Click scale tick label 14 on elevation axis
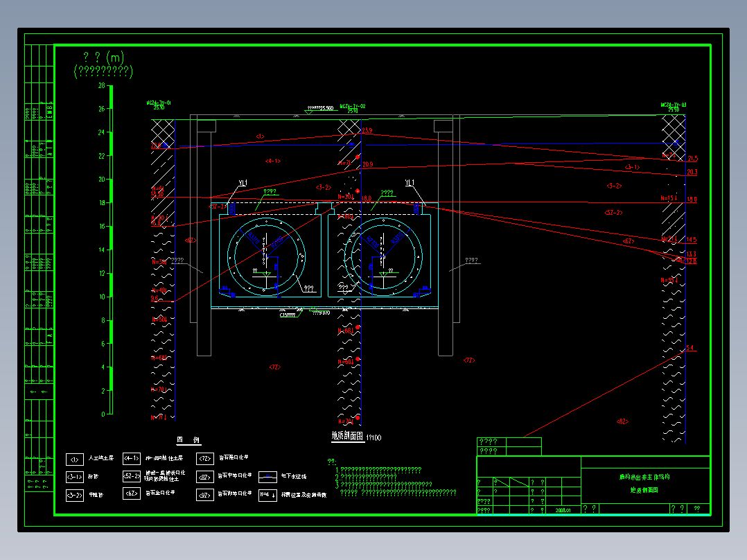 point(101,250)
